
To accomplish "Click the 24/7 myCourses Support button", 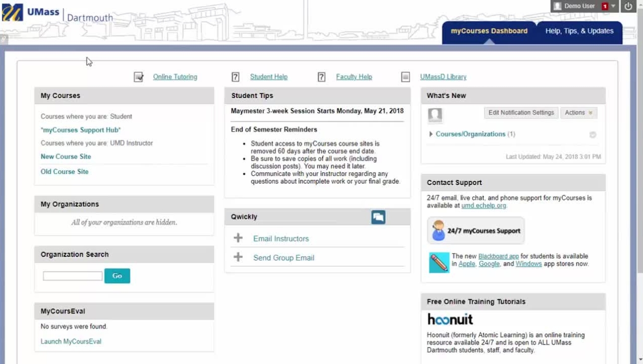I will click(x=476, y=231).
